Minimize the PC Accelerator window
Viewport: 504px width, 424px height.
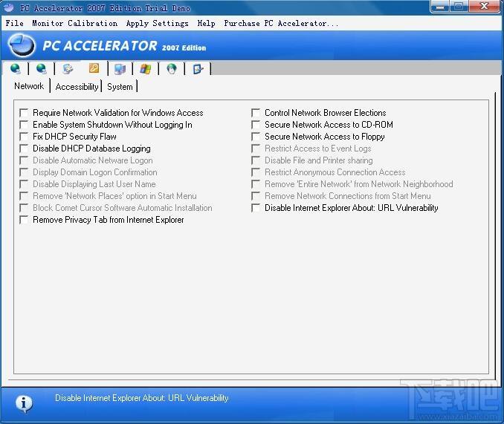440,7
